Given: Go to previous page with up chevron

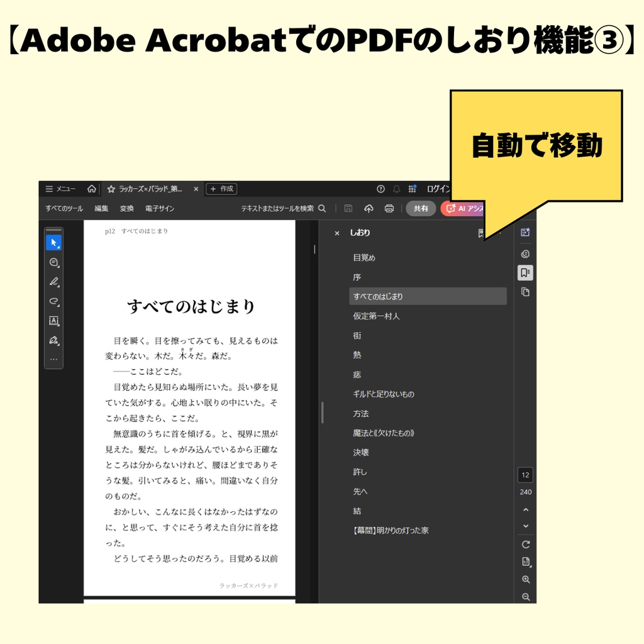Looking at the screenshot, I should [525, 509].
